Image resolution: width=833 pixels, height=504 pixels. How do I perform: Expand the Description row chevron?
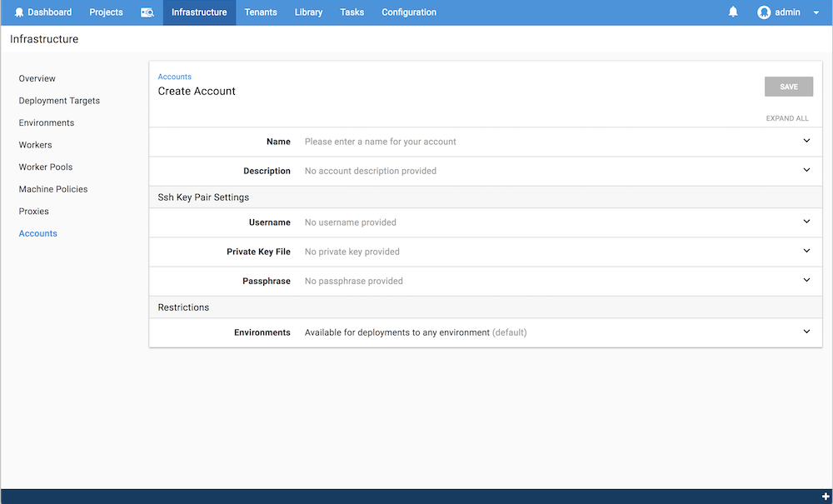pyautogui.click(x=806, y=170)
